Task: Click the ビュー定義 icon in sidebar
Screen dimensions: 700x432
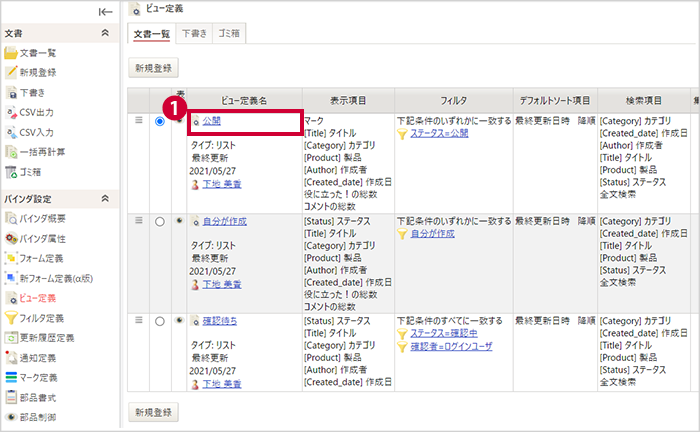Action: 11,298
